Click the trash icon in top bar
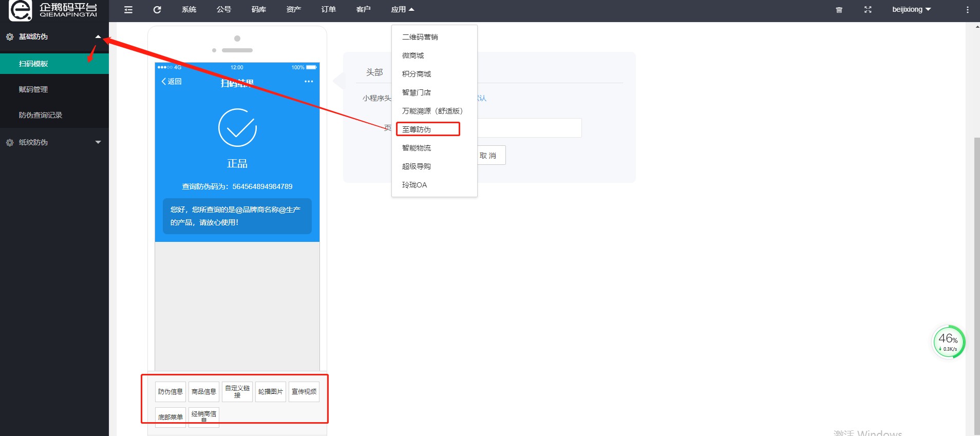The image size is (980, 436). 839,10
